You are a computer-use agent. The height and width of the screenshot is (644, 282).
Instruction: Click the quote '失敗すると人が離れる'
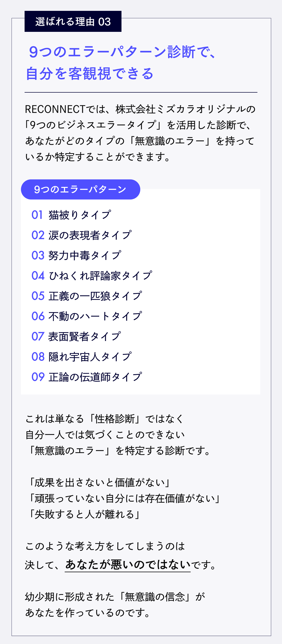84,514
